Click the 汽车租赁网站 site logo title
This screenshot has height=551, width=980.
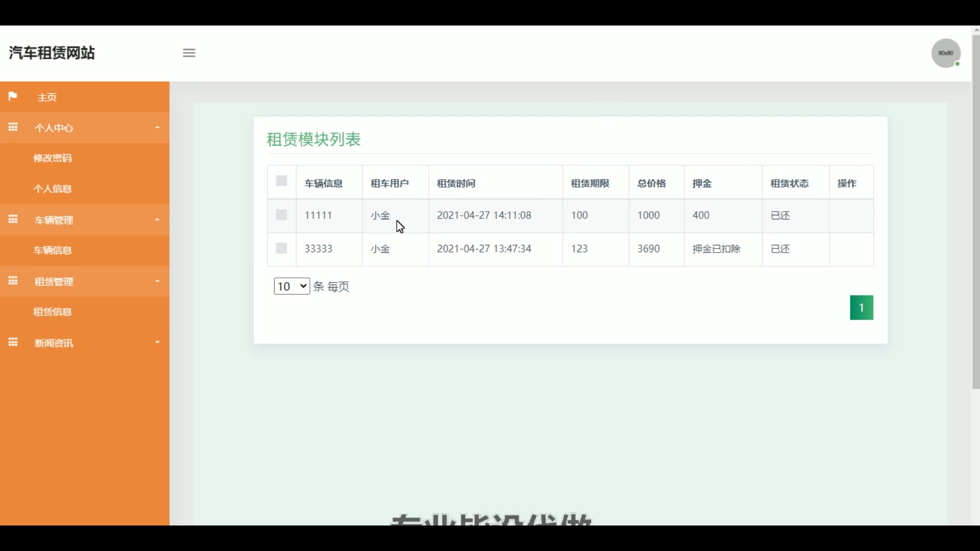point(52,53)
